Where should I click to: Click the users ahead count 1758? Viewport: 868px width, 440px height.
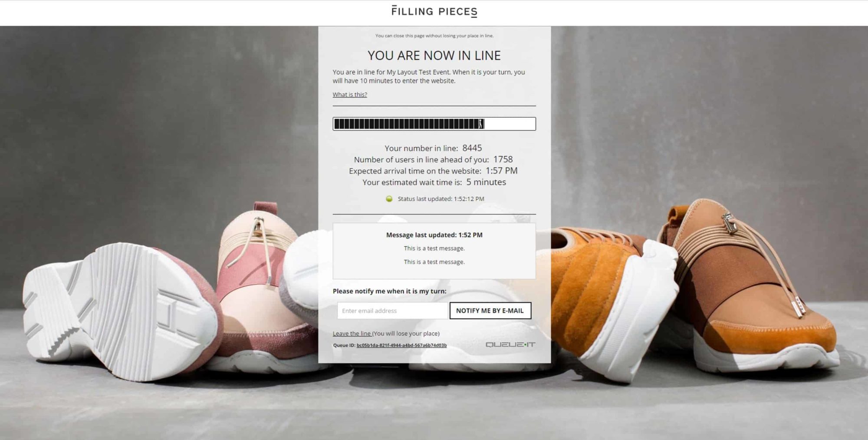click(x=503, y=159)
